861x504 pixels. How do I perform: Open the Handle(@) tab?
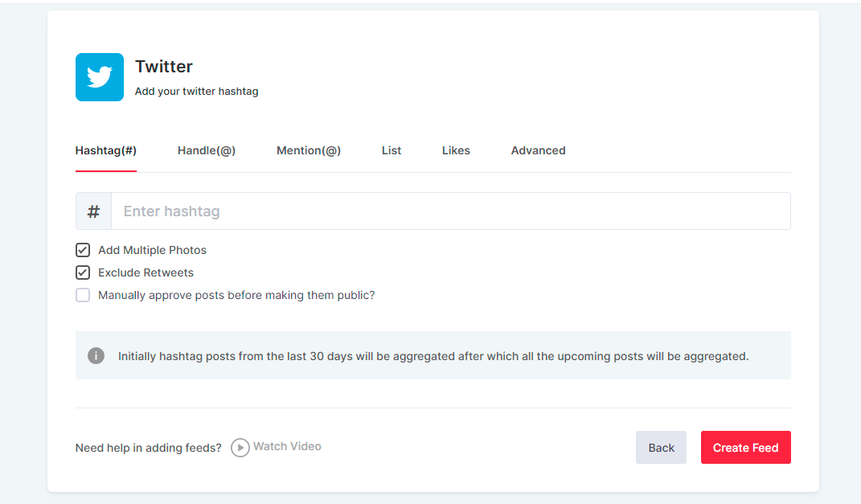coord(207,150)
